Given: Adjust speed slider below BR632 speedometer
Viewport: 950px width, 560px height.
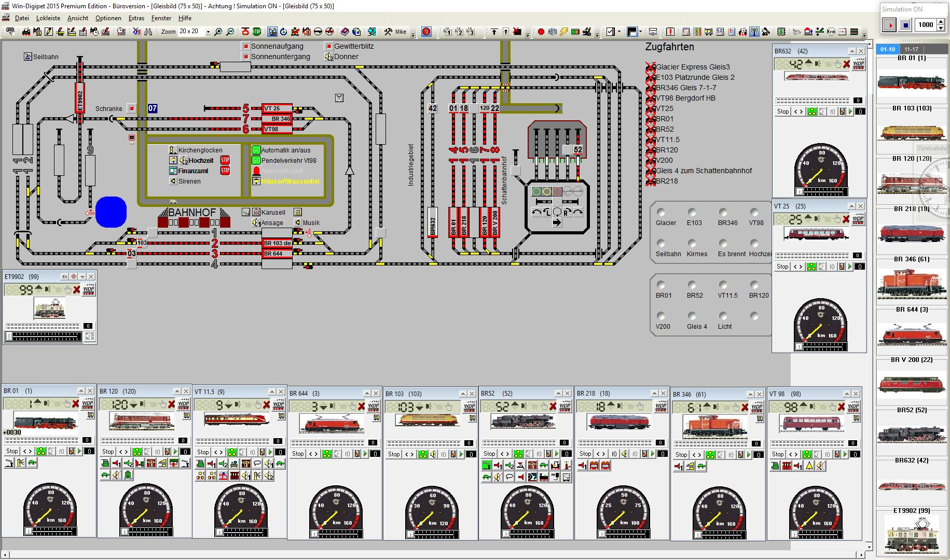Looking at the screenshot, I should tap(821, 191).
